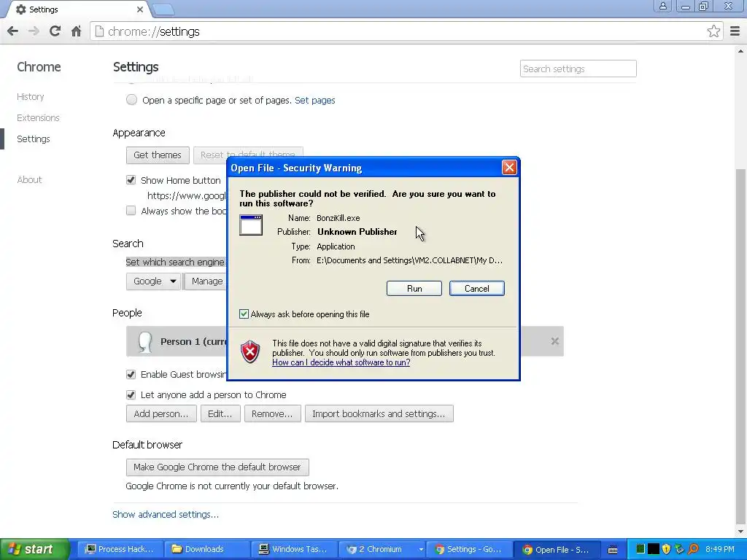Click the scrollbar down arrow

pos(740,532)
